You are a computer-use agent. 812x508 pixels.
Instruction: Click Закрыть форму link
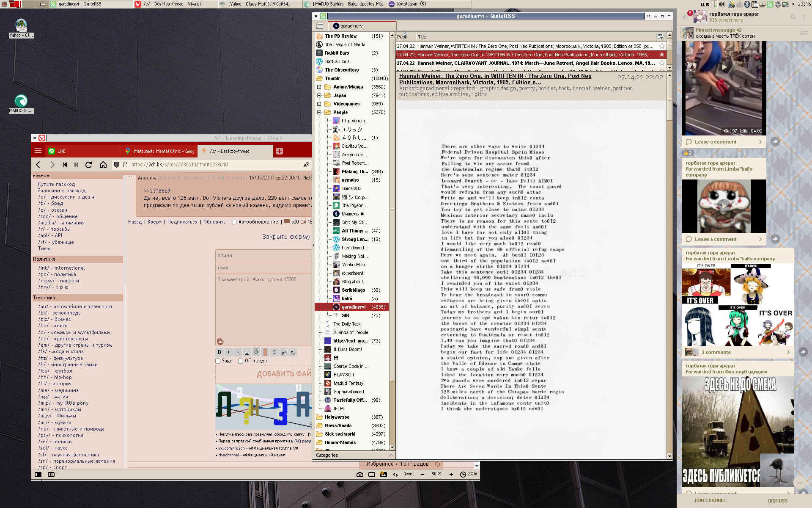point(286,237)
